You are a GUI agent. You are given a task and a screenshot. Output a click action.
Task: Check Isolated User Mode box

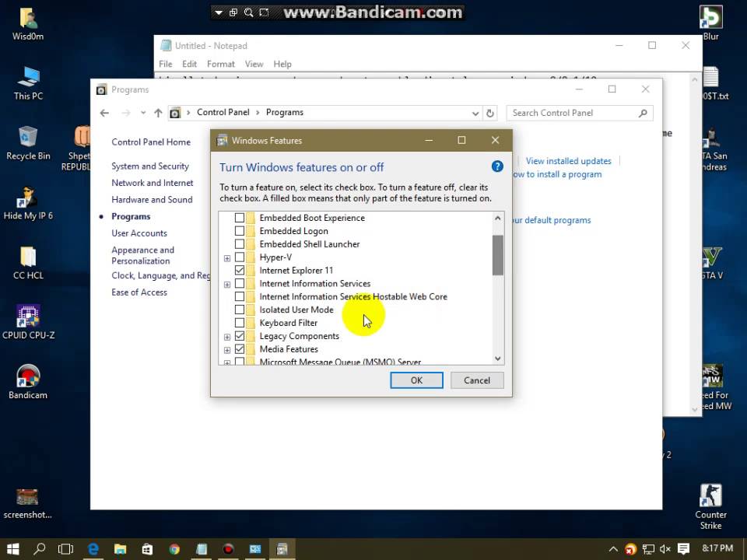click(240, 310)
